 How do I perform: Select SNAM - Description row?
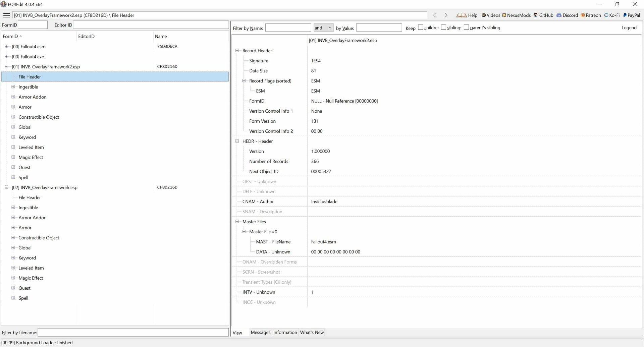pyautogui.click(x=436, y=212)
